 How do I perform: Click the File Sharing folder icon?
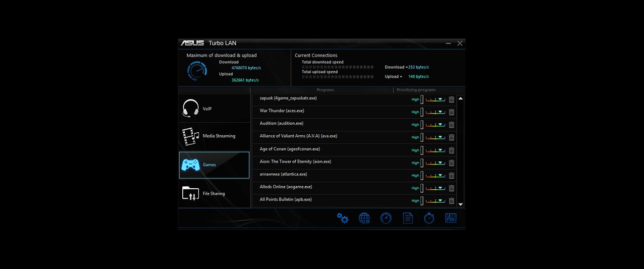[x=191, y=193]
